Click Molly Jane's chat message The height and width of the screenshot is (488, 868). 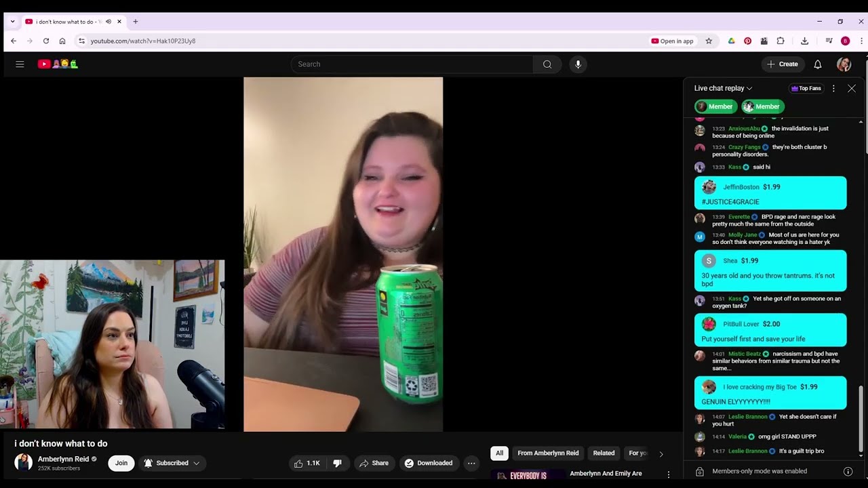[770, 239]
